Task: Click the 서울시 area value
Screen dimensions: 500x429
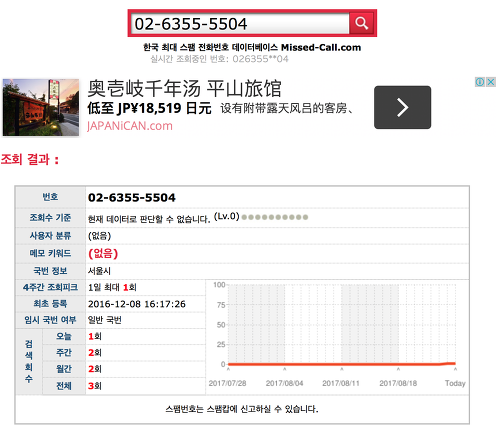Action: 99,271
